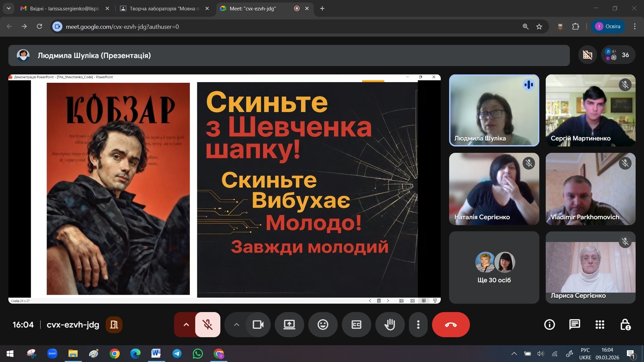Open the participants list showing 36
The image size is (644, 362).
tap(619, 55)
